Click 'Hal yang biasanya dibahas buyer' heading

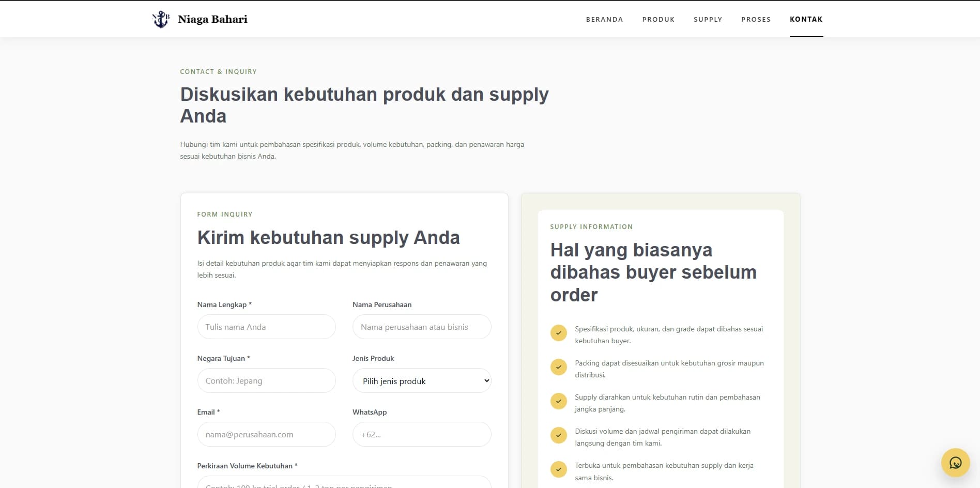[653, 272]
